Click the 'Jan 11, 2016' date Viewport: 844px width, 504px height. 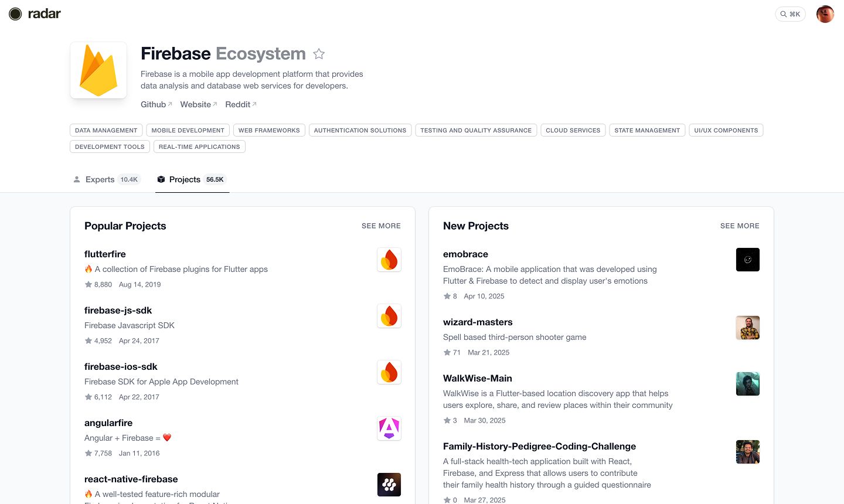click(x=139, y=453)
